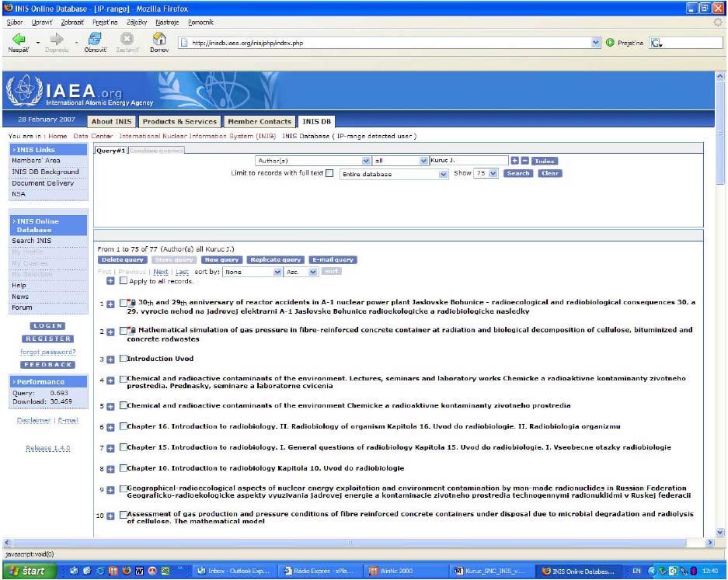Expand all records plus icon near Apply
Image resolution: width=728 pixels, height=580 pixels.
tap(110, 281)
